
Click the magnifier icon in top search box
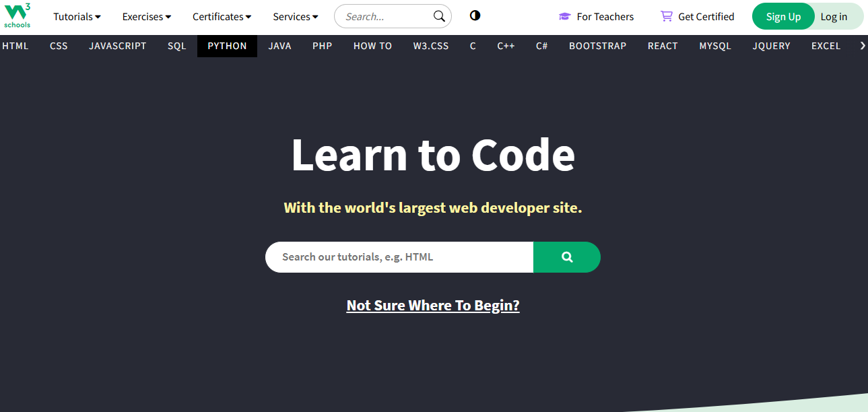click(x=439, y=16)
